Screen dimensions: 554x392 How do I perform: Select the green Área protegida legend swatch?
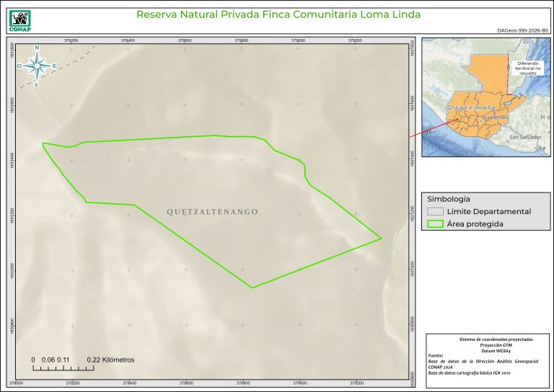pyautogui.click(x=434, y=224)
